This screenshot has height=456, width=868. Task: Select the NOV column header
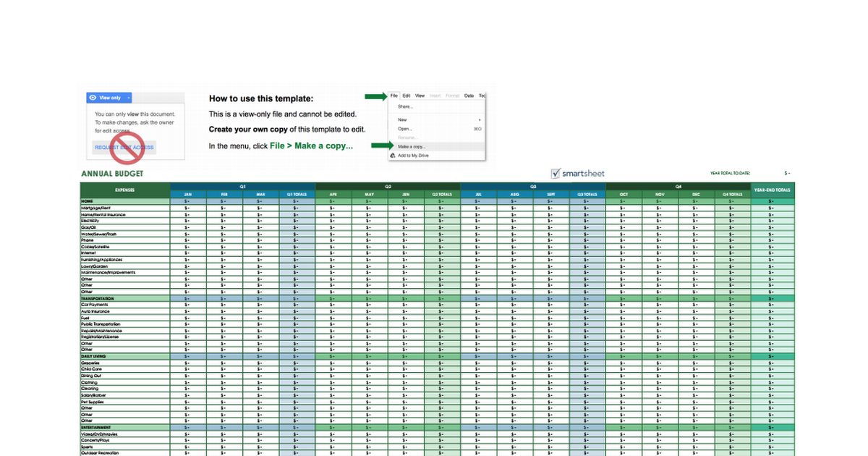[660, 194]
